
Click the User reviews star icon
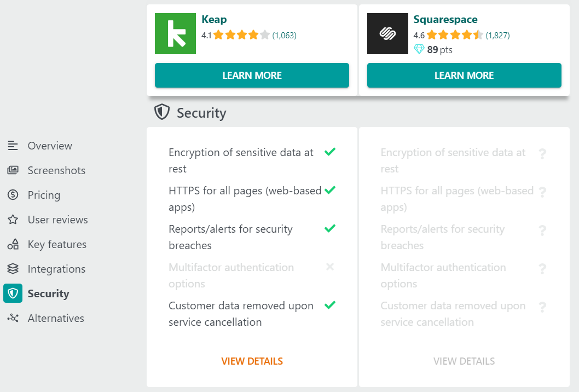(12, 220)
